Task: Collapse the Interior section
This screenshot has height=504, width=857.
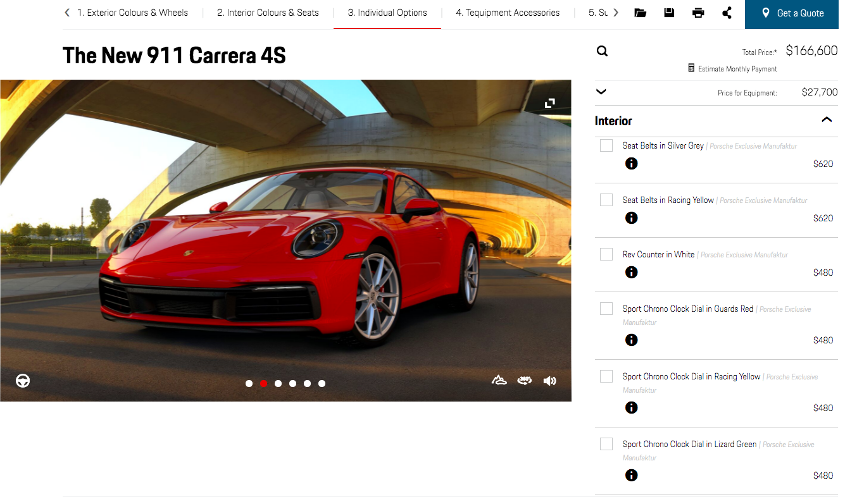Action: point(827,120)
